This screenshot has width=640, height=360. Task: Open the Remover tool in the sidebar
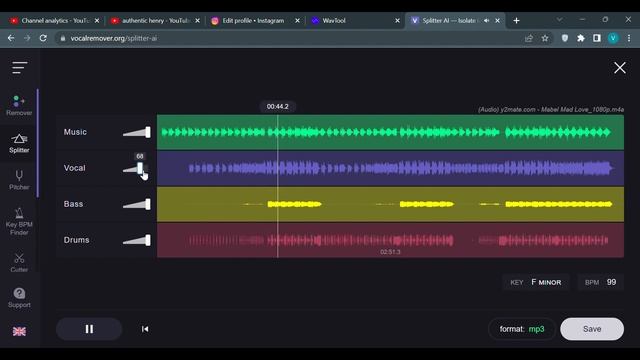click(19, 105)
